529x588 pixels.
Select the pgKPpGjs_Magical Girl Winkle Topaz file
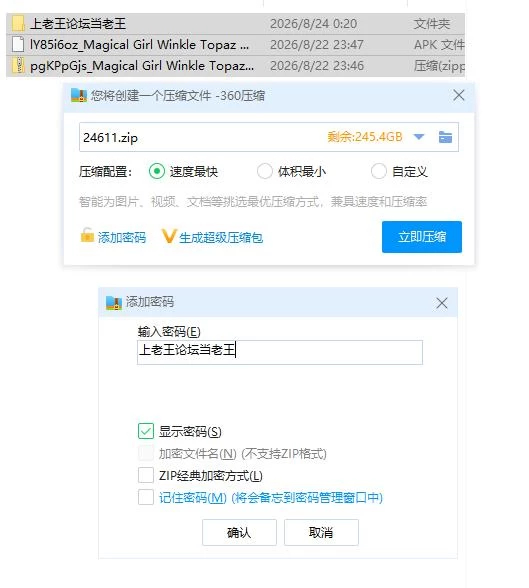pos(235,66)
